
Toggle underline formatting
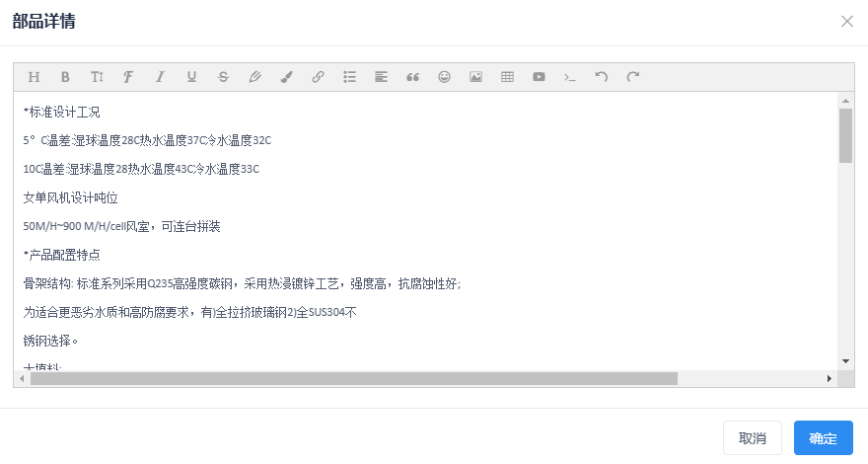(191, 77)
